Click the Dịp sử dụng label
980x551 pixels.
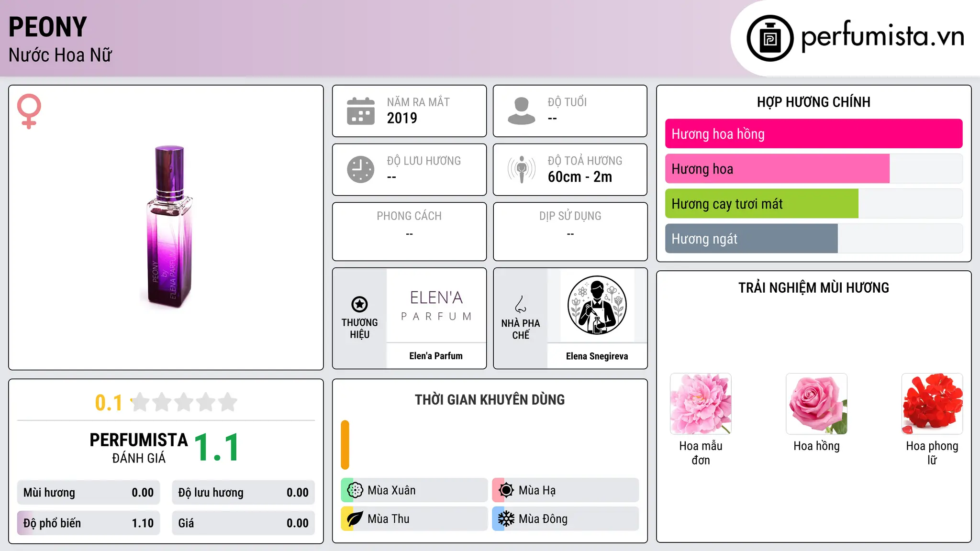pyautogui.click(x=570, y=216)
